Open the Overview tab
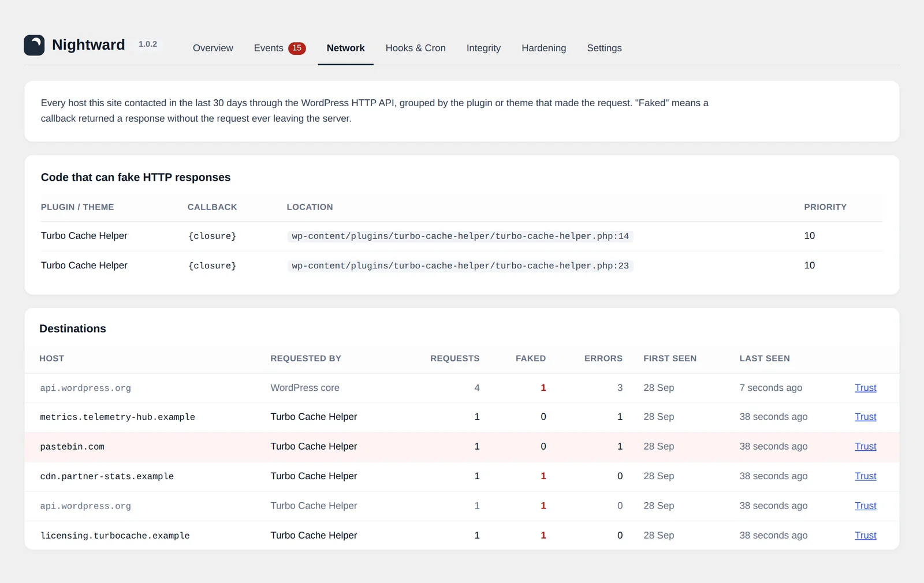 [213, 48]
